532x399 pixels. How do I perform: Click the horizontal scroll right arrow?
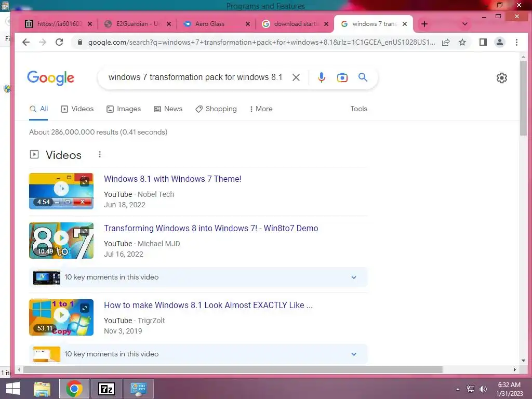[515, 369]
